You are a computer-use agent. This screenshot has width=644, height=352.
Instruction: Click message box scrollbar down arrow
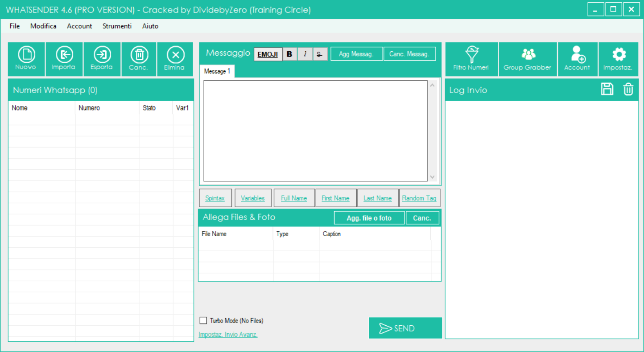point(432,177)
